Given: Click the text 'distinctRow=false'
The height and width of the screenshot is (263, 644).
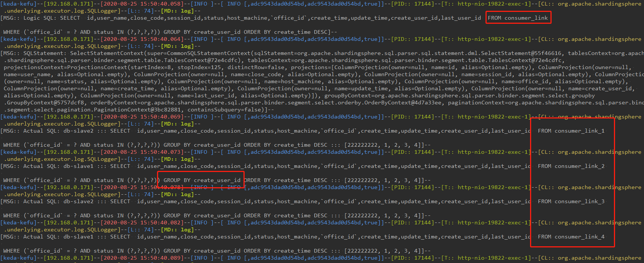Looking at the screenshot, I should (x=256, y=67).
